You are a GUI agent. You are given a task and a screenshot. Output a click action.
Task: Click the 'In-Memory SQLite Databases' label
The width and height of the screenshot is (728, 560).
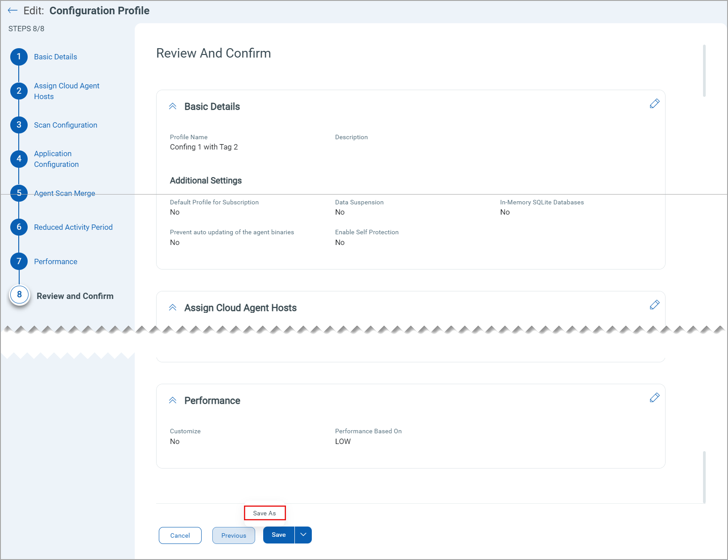542,202
